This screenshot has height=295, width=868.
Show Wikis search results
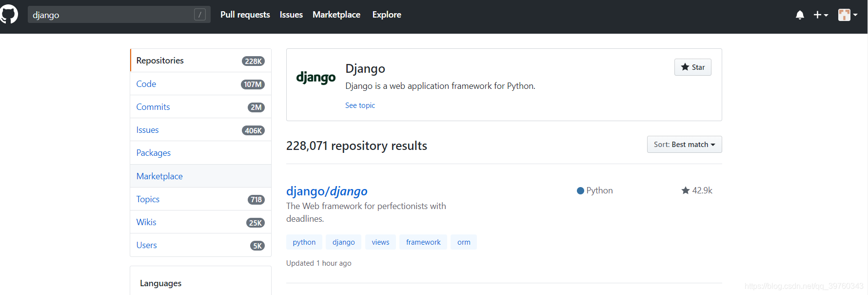(200, 222)
